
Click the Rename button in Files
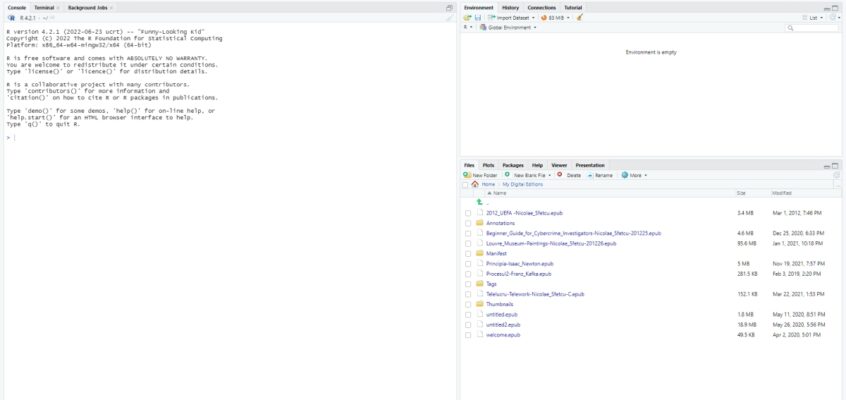click(600, 175)
